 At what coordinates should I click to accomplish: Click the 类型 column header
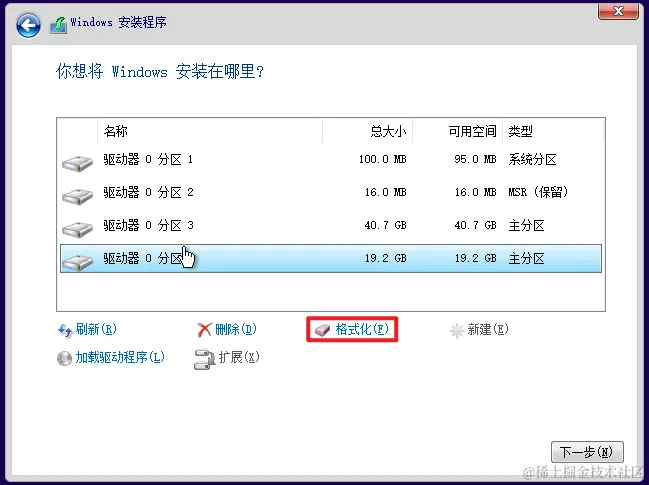pyautogui.click(x=553, y=131)
